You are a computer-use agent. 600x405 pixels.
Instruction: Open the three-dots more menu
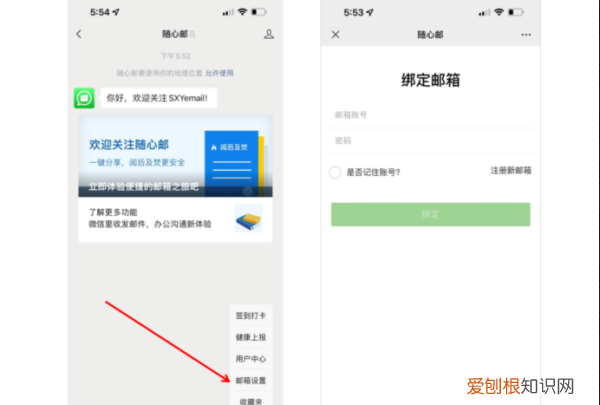[526, 35]
